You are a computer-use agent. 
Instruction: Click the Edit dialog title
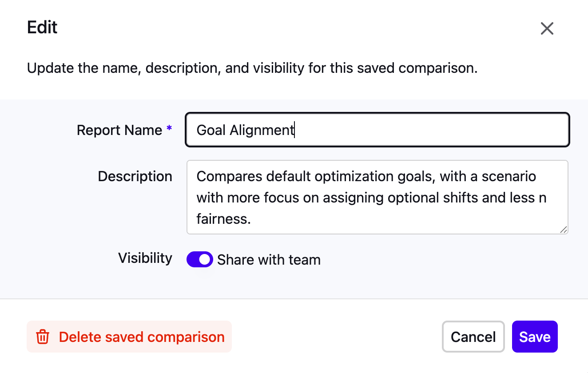(42, 27)
